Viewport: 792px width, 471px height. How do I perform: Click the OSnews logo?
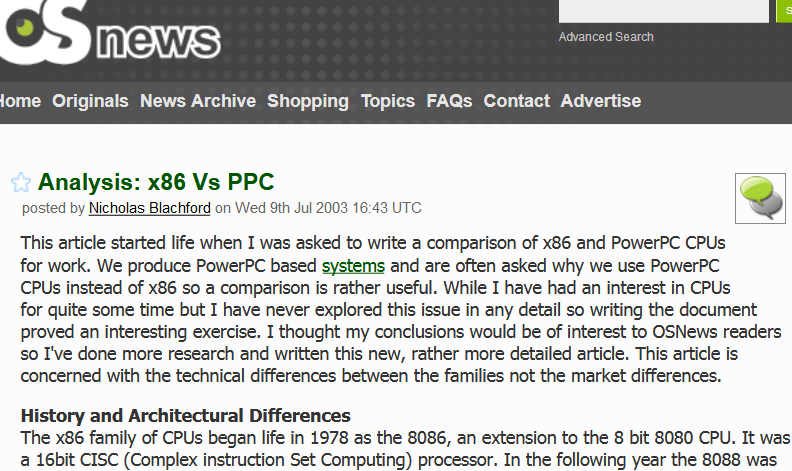tap(110, 32)
